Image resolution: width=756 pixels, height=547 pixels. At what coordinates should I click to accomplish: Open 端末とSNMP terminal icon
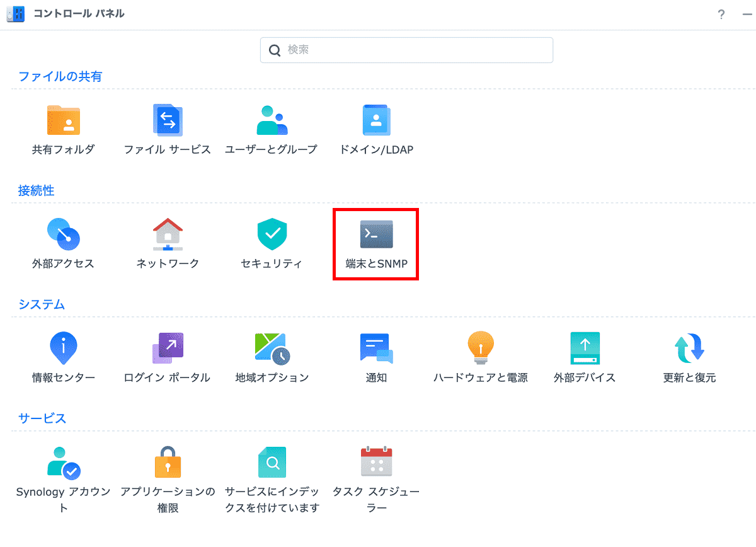coord(376,234)
